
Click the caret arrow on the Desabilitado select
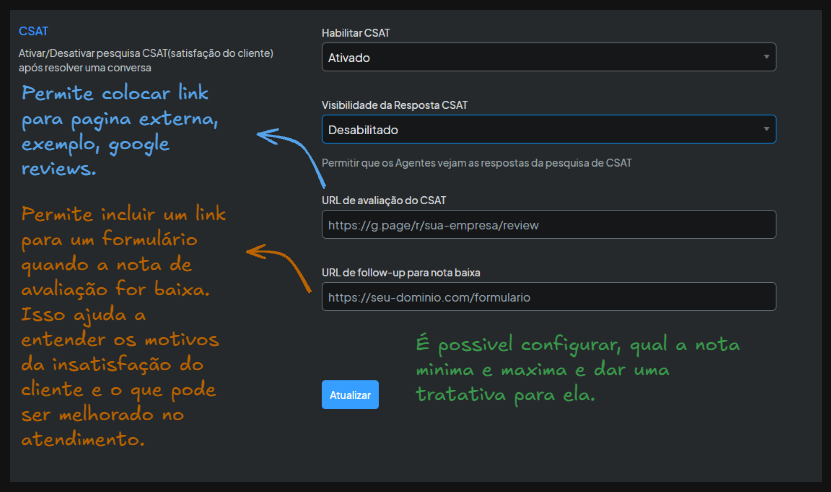[x=766, y=129]
